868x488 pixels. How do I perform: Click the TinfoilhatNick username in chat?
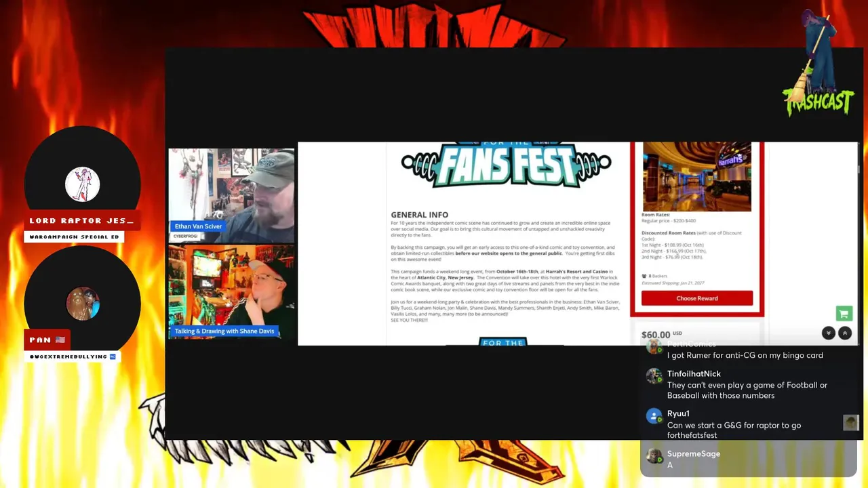click(694, 373)
